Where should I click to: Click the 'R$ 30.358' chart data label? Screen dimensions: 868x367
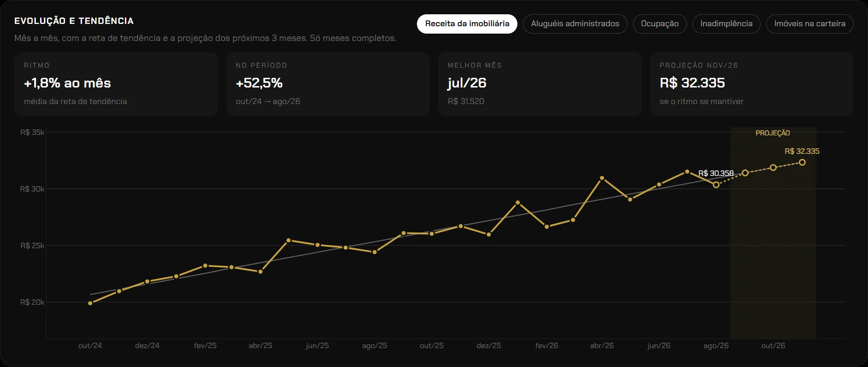[716, 174]
